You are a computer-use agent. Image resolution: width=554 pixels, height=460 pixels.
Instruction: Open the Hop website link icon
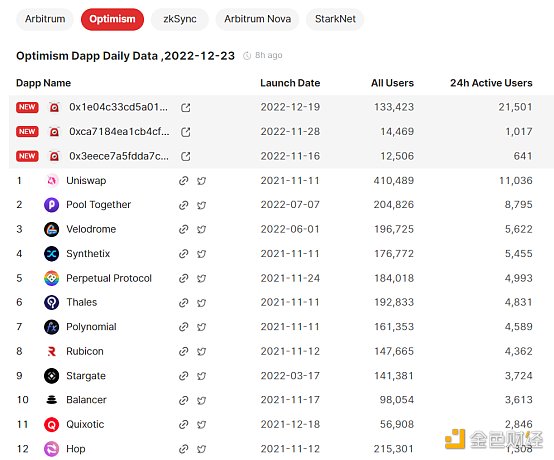pyautogui.click(x=183, y=449)
